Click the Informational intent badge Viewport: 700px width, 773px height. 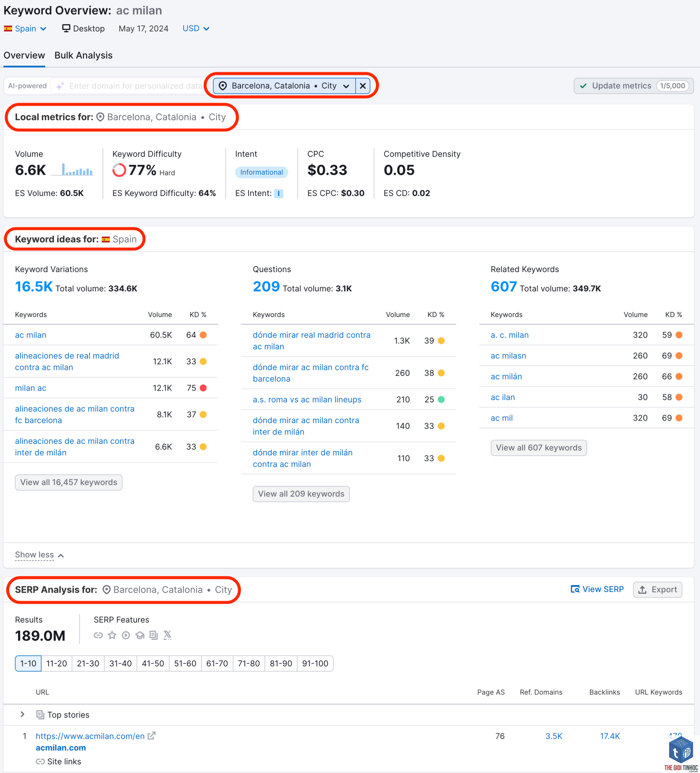tap(261, 172)
